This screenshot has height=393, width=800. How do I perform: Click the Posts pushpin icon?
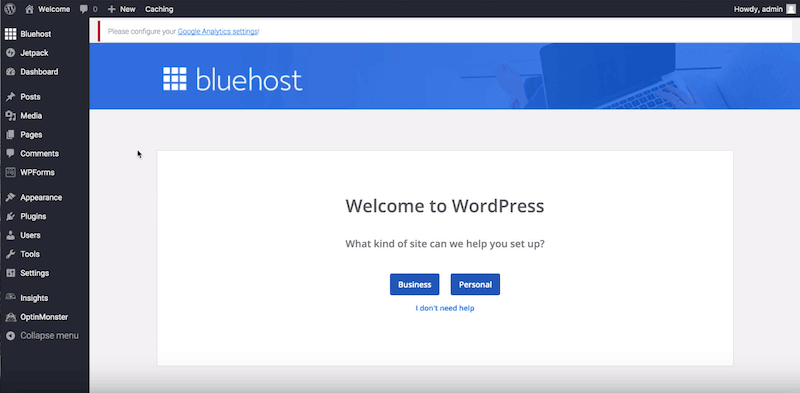10,97
